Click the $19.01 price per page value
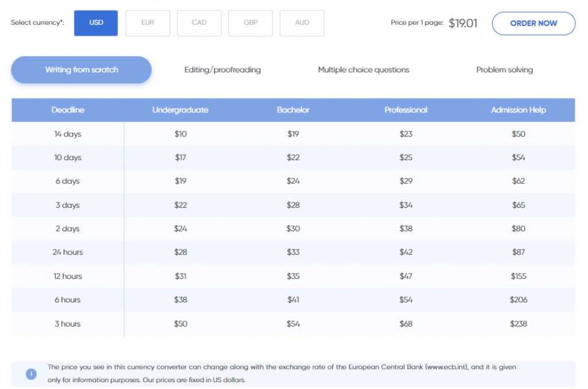The image size is (588, 389). [x=463, y=24]
